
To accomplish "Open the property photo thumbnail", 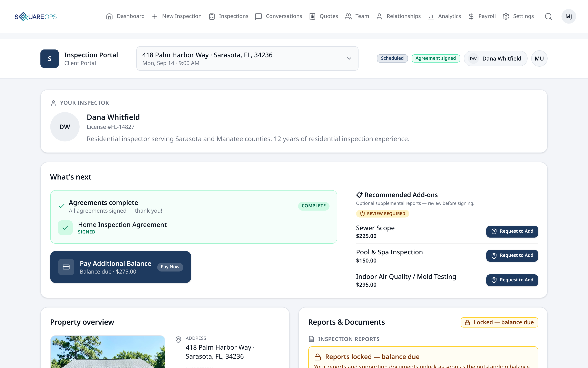I will [x=108, y=352].
